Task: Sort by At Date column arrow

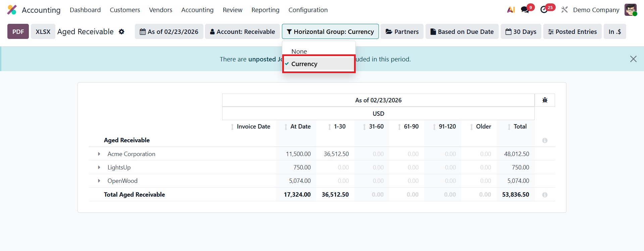Action: [x=286, y=127]
